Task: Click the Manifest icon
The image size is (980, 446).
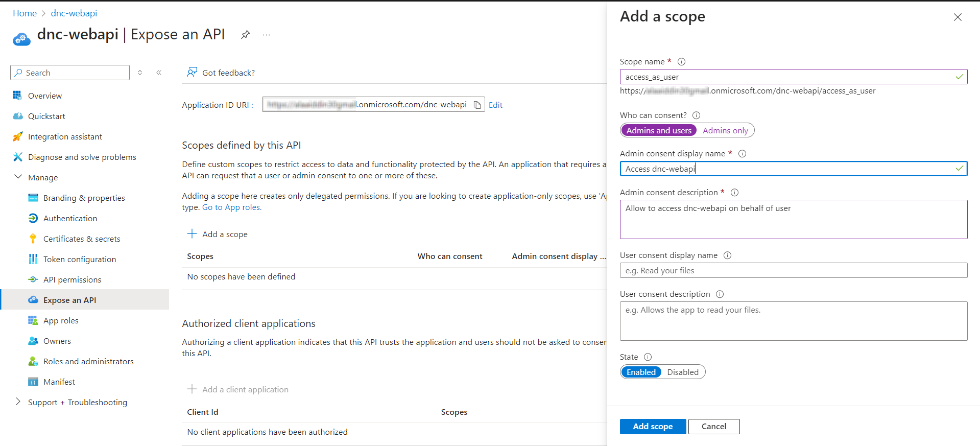Action: 33,382
